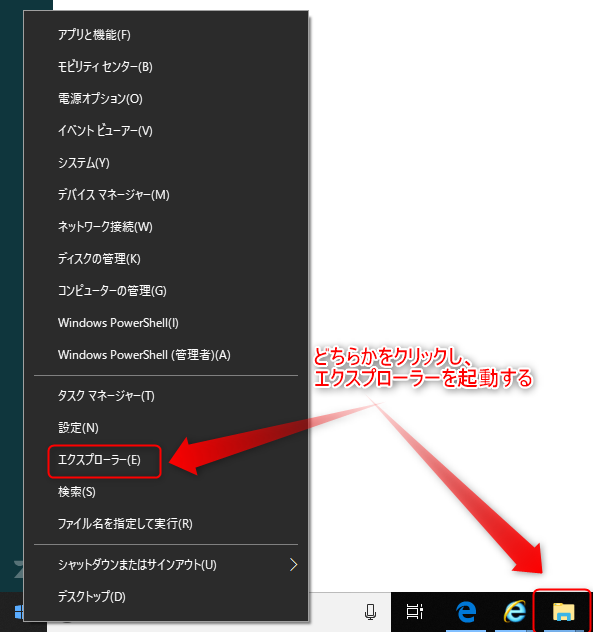Screen dimensions: 593x632
Task: Open Task View on the taskbar
Action: 415,611
